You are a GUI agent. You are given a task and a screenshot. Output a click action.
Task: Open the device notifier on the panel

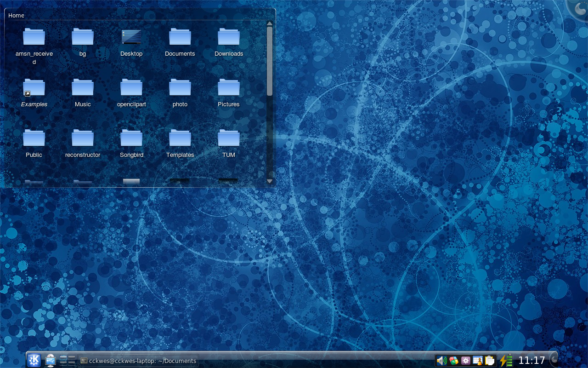click(50, 360)
